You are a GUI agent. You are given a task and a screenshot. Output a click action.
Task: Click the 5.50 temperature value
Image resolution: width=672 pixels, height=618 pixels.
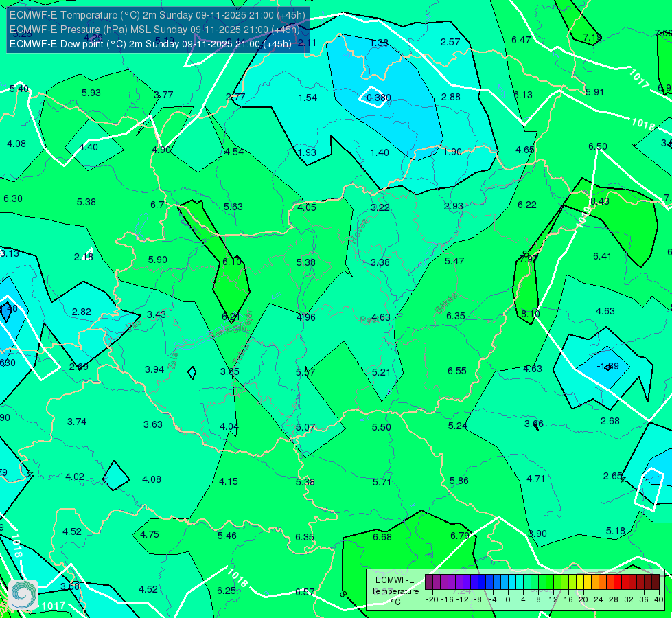pyautogui.click(x=382, y=427)
